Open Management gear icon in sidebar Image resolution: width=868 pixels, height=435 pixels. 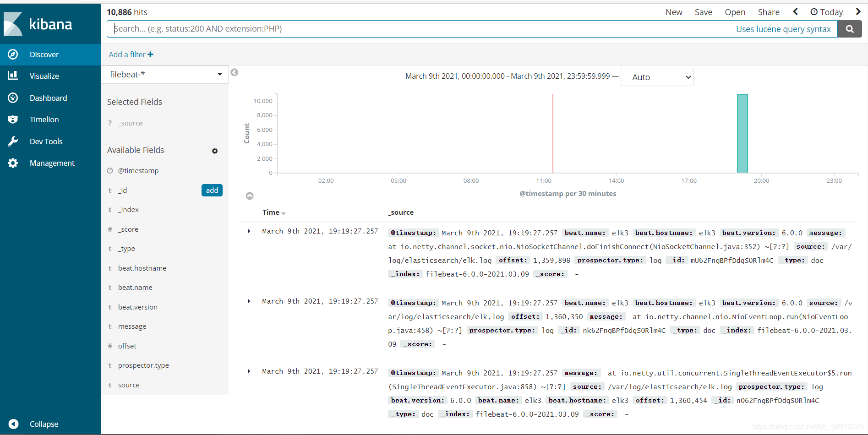[x=13, y=163]
